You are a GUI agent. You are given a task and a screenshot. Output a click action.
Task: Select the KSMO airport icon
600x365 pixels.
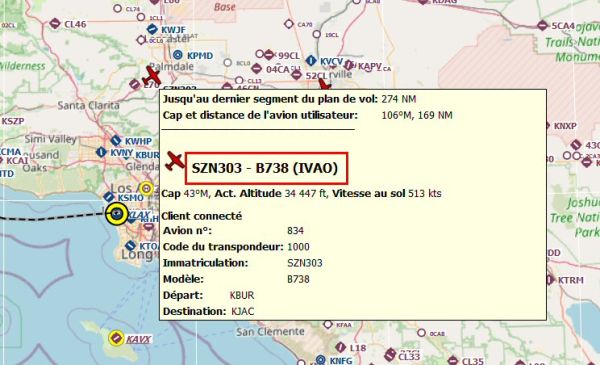coord(109,197)
